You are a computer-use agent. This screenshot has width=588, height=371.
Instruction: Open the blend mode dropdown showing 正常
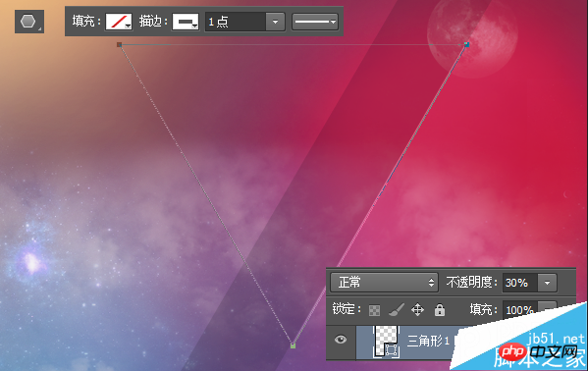pyautogui.click(x=384, y=282)
